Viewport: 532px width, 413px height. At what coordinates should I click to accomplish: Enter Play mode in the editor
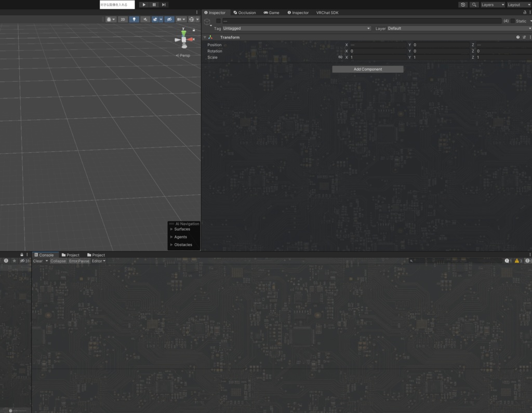pos(143,5)
